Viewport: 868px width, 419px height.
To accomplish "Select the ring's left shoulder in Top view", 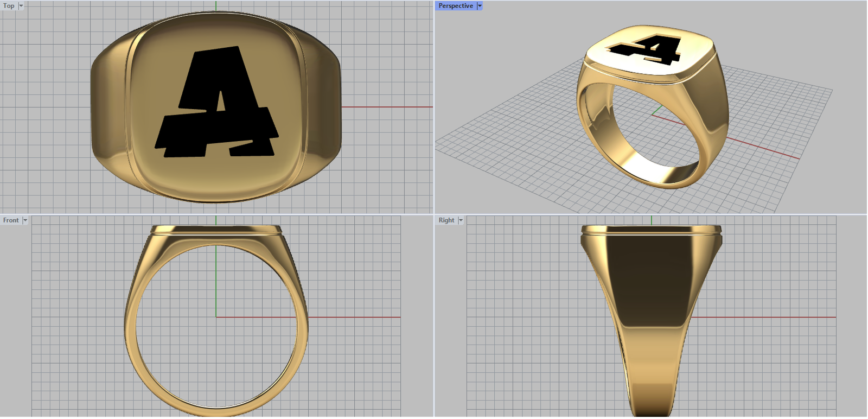I will [x=110, y=109].
